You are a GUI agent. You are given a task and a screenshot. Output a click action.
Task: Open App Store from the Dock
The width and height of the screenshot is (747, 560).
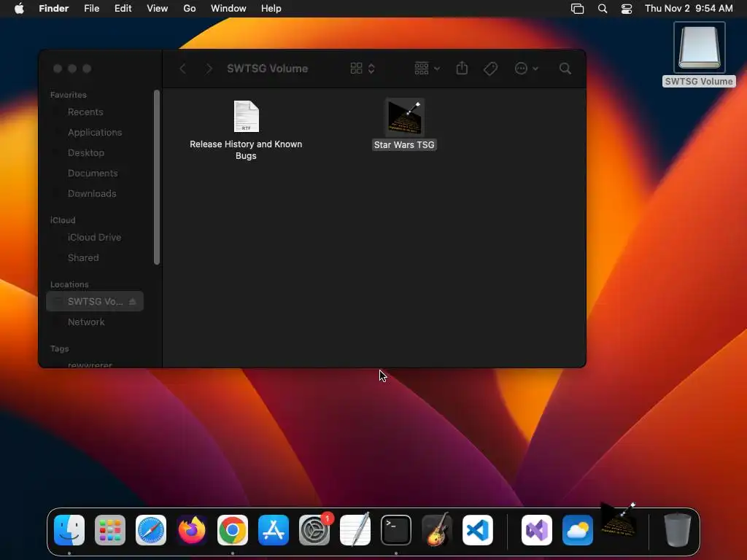click(274, 530)
